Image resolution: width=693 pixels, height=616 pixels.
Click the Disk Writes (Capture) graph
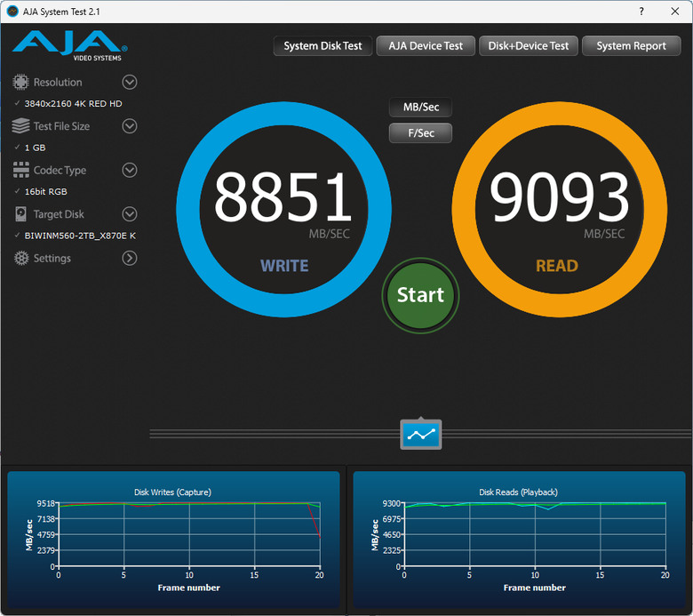click(x=173, y=539)
